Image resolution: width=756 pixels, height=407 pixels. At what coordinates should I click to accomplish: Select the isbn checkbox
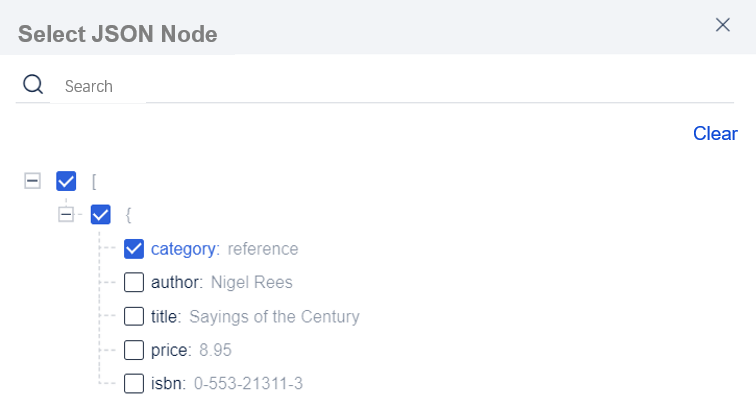[x=134, y=384]
